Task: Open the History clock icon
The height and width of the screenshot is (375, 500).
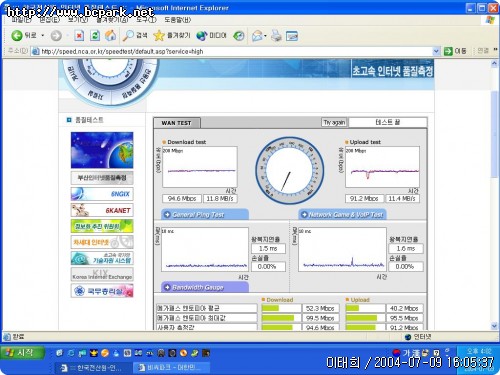Action: [239, 36]
